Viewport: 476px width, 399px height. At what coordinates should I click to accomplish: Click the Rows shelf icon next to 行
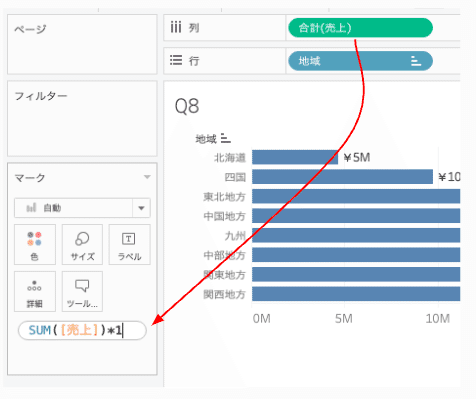pos(176,60)
